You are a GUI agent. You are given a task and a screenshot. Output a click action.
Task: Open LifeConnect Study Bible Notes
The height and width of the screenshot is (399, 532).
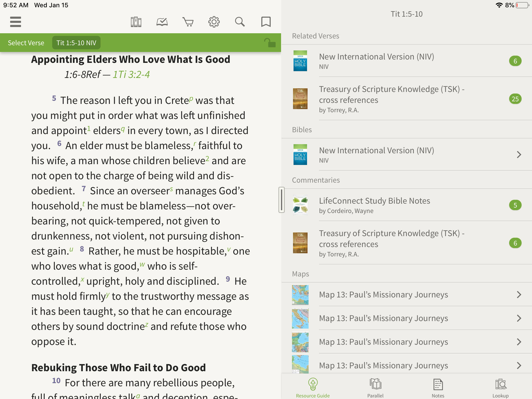coord(407,205)
